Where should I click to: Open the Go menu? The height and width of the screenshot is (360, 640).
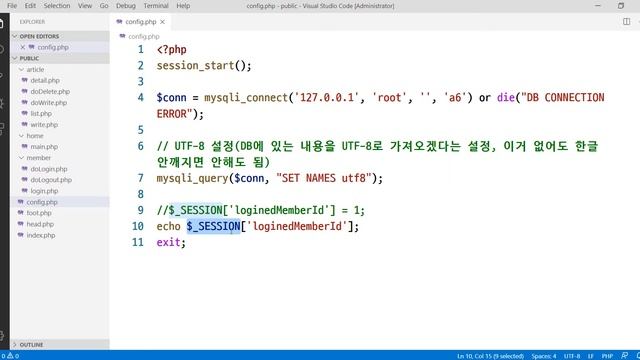coord(104,6)
